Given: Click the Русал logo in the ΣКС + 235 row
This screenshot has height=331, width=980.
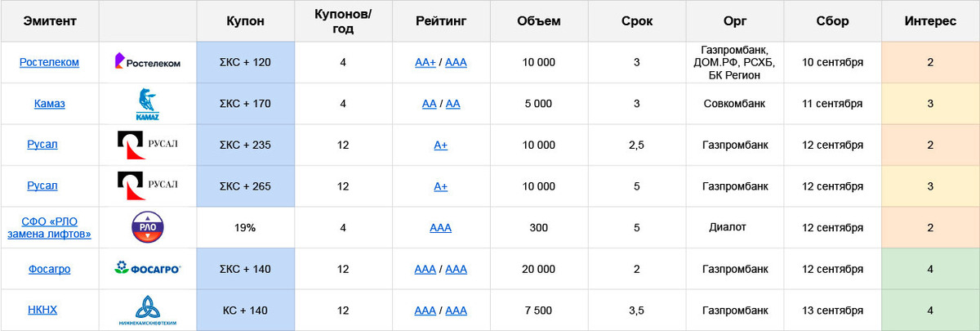Looking at the screenshot, I should pos(147,145).
